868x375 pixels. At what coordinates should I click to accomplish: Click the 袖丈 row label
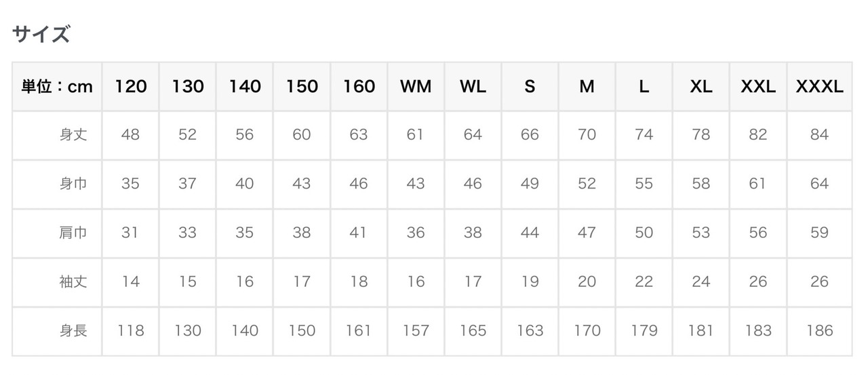tap(73, 281)
